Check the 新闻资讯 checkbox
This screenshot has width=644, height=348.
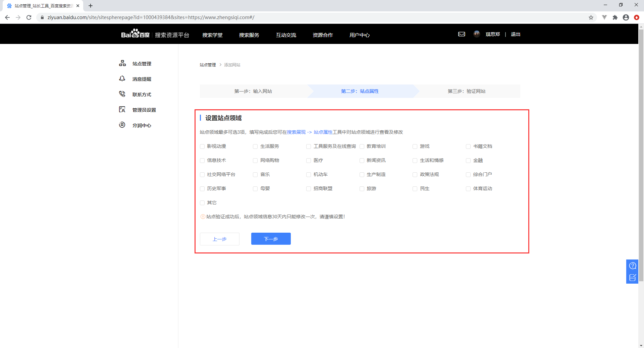coord(362,161)
